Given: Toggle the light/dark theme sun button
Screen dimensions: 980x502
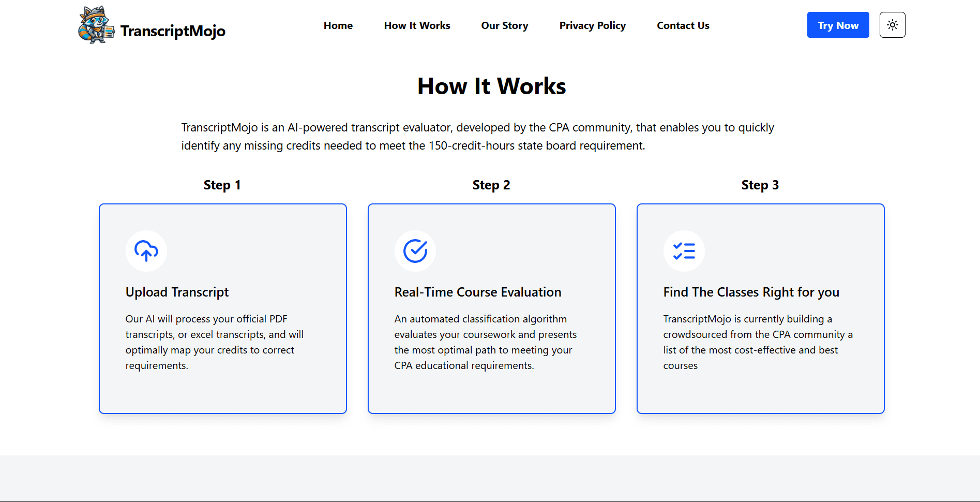Looking at the screenshot, I should pyautogui.click(x=892, y=25).
